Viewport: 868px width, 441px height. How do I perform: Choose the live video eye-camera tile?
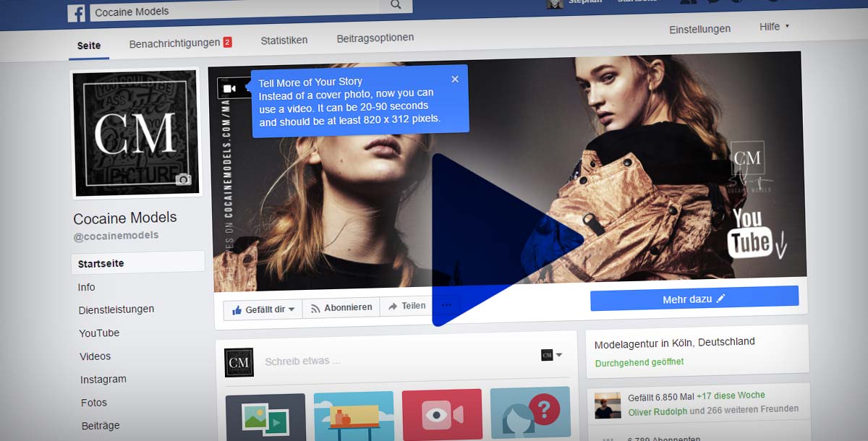tap(442, 414)
